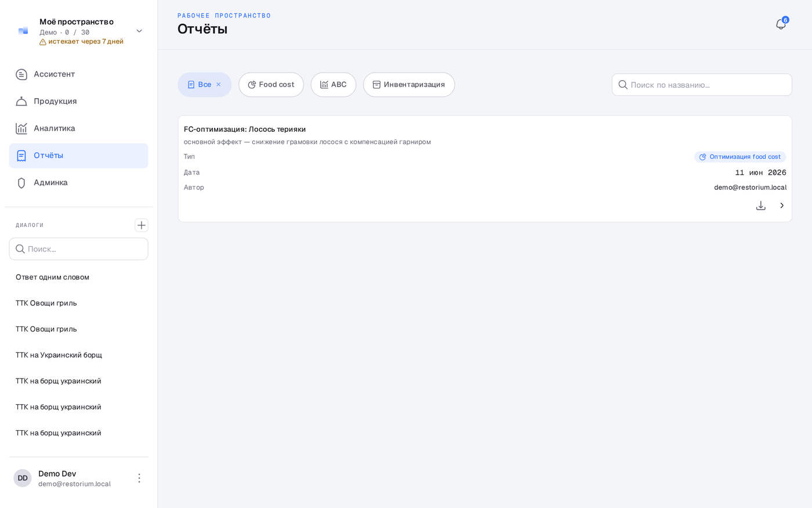Open Demo Dev user options menu
Screen dimensions: 812x508
coord(139,478)
